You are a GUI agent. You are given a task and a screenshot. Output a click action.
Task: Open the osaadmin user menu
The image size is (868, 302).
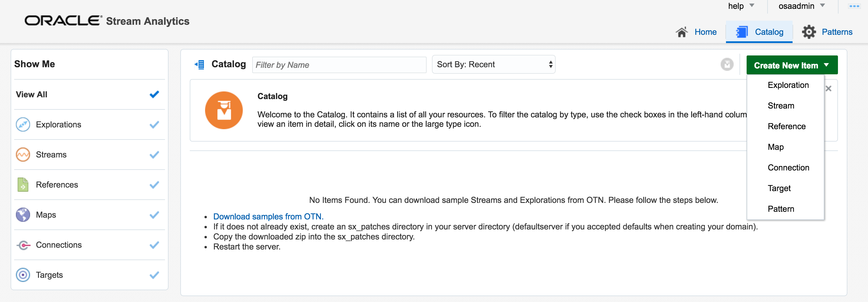click(801, 6)
